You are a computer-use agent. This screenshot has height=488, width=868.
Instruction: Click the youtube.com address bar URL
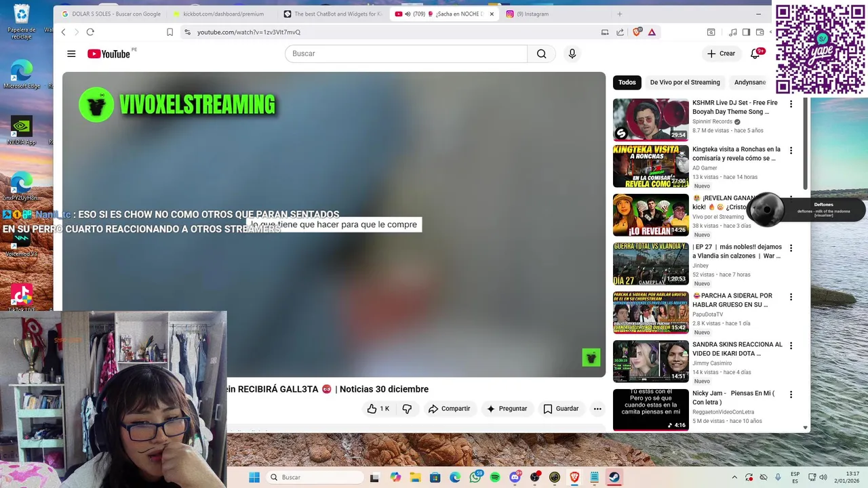[x=249, y=32]
